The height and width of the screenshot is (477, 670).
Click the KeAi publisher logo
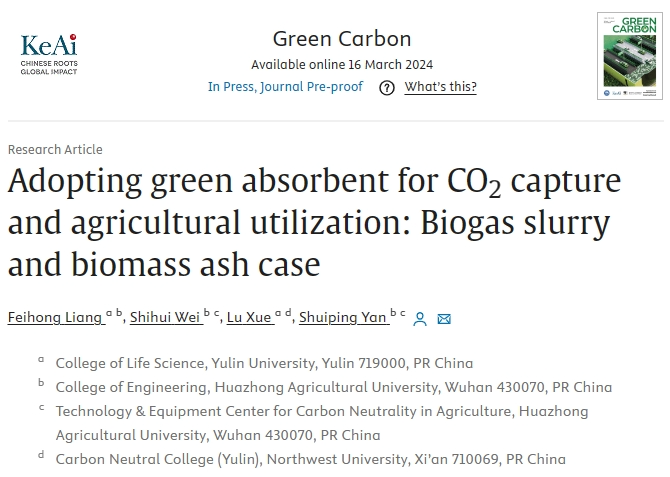(x=49, y=54)
